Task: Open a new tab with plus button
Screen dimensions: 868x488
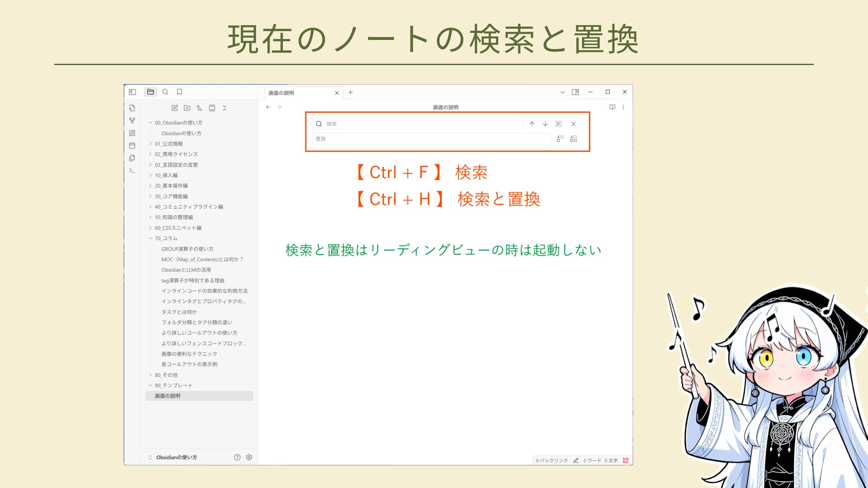Action: click(x=351, y=92)
